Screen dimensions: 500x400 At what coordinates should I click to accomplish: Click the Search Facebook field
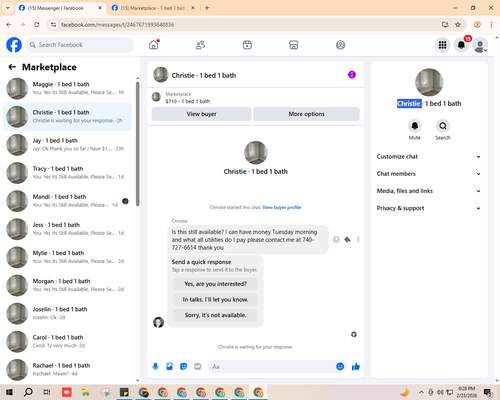80,45
